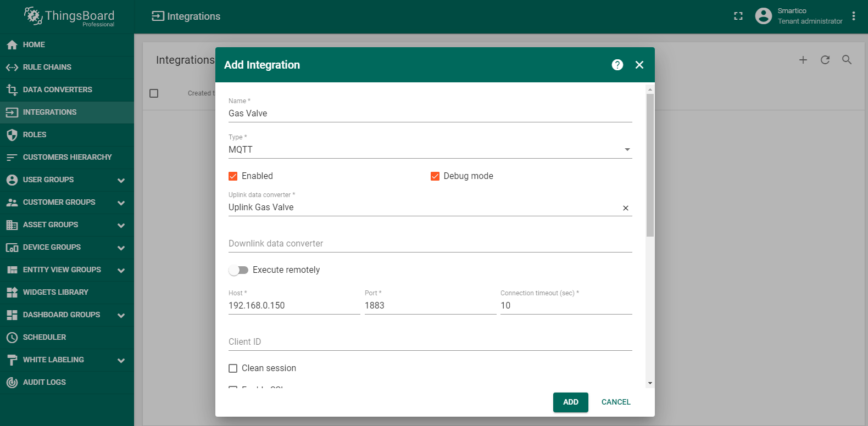Turn on Execute remotely switch
This screenshot has height=426, width=868.
tap(238, 270)
